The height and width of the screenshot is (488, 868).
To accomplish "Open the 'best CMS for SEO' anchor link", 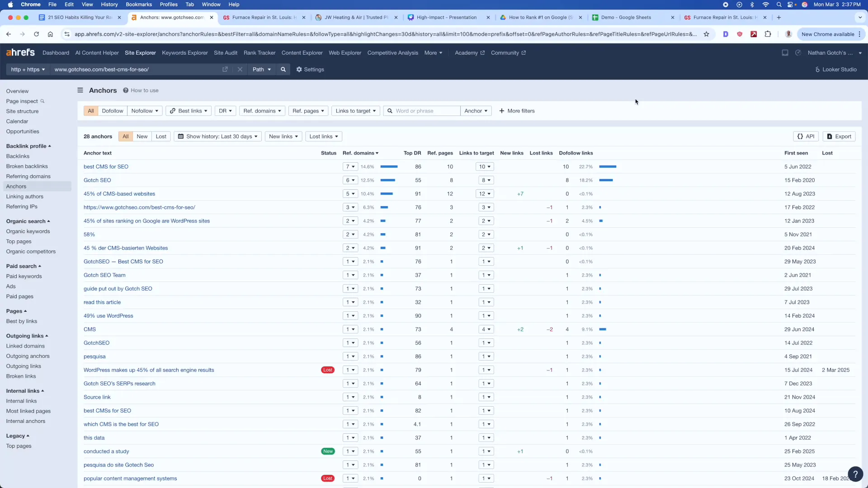I will pyautogui.click(x=106, y=167).
